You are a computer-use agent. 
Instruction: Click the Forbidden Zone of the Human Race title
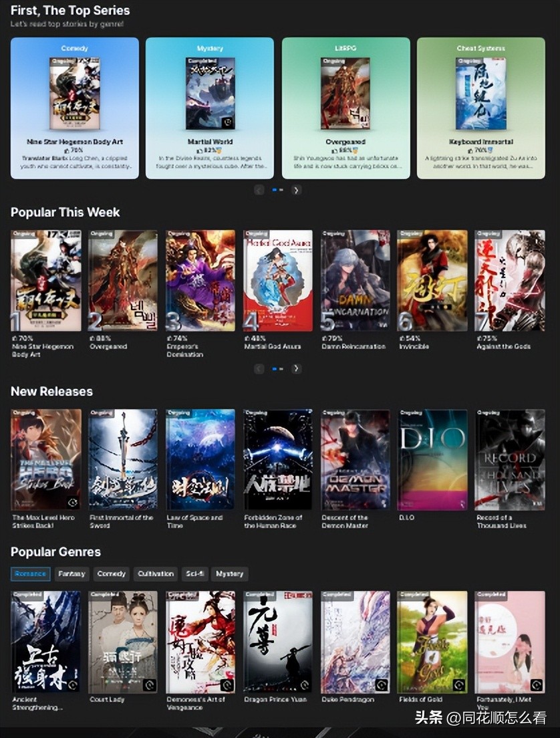[x=273, y=521]
